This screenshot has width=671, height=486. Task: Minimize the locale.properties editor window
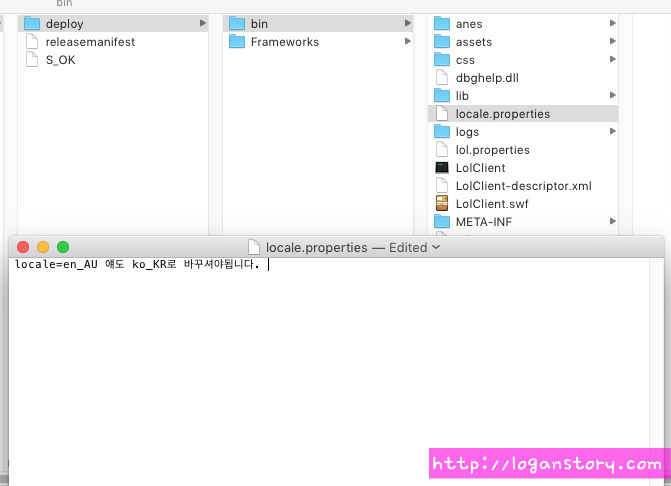click(43, 247)
